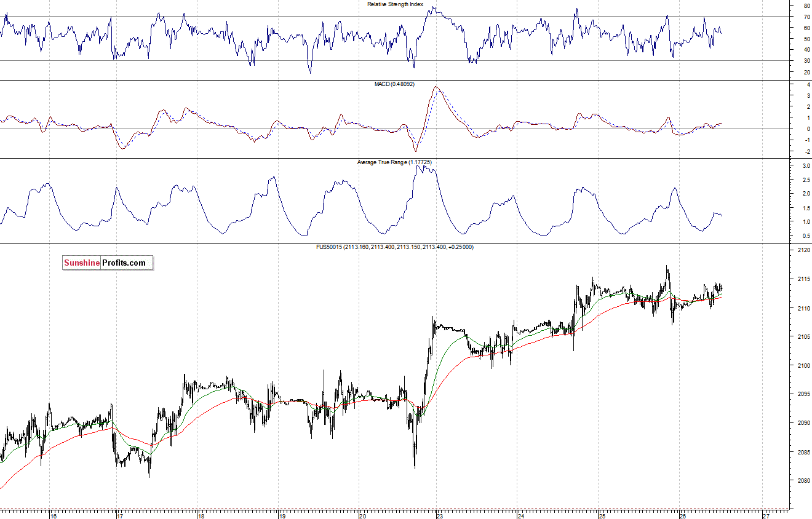Click the 2110 price axis label
This screenshot has height=519, width=812.
click(x=803, y=308)
